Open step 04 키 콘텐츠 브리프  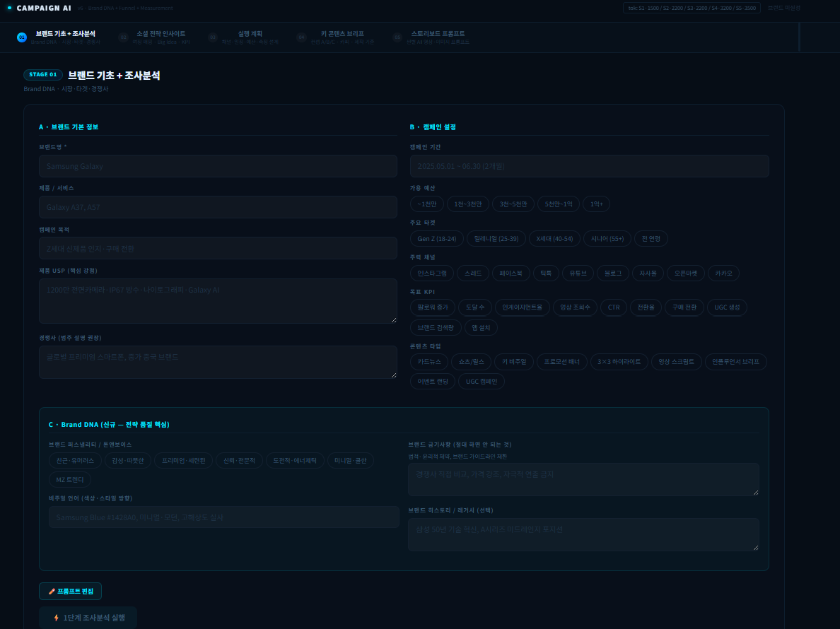click(336, 37)
